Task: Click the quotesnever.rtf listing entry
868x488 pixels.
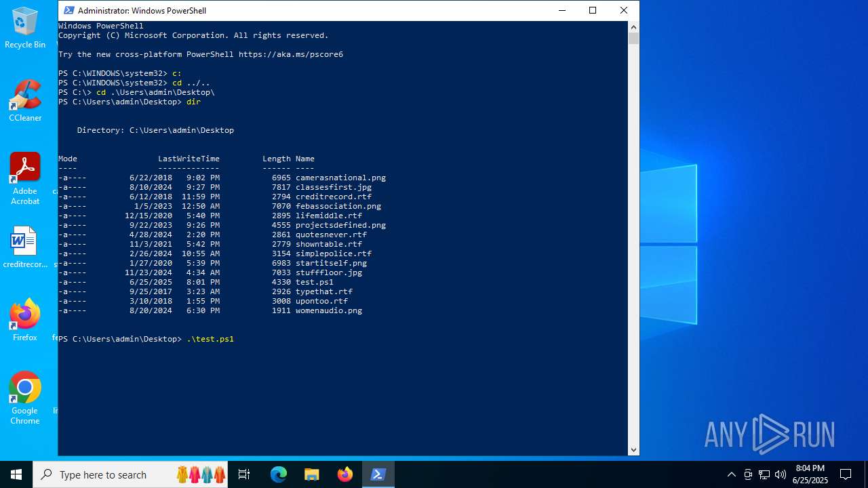Action: tap(331, 235)
